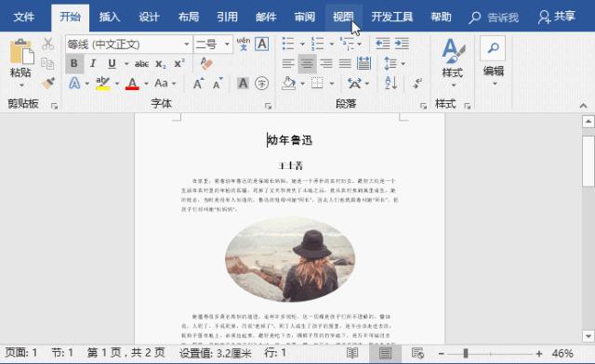Open line spacing options
This screenshot has width=595, height=364.
(390, 63)
